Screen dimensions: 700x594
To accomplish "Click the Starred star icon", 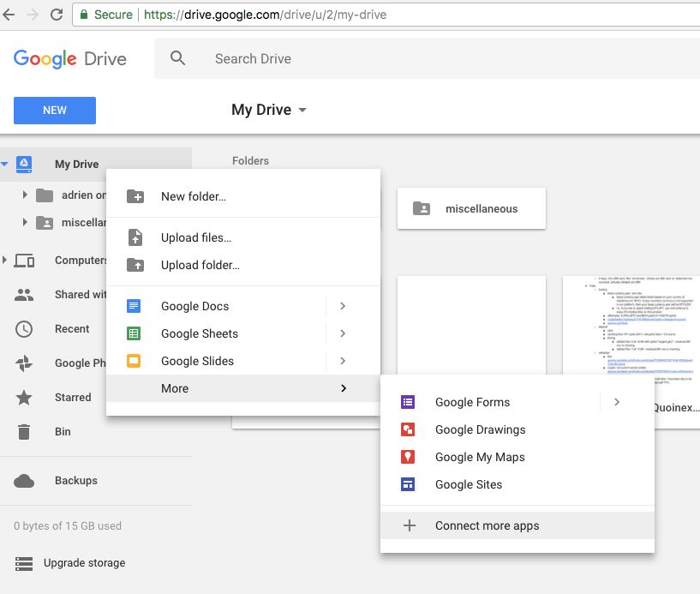I will pyautogui.click(x=24, y=398).
